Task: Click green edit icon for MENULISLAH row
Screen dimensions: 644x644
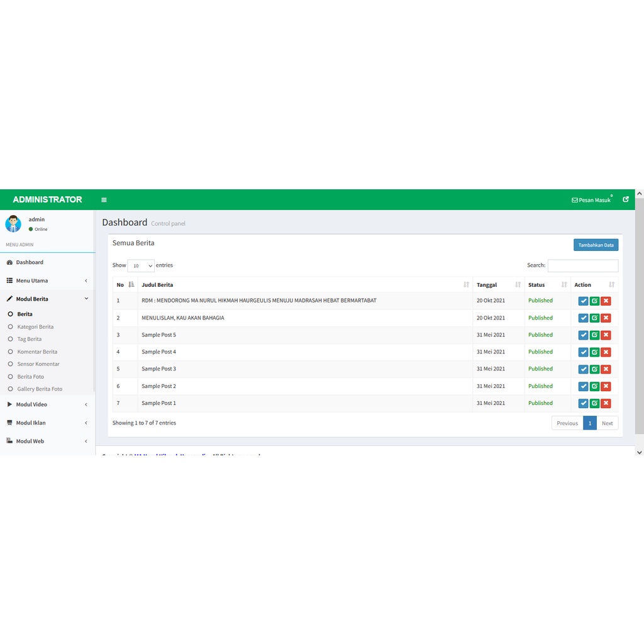Action: (594, 318)
